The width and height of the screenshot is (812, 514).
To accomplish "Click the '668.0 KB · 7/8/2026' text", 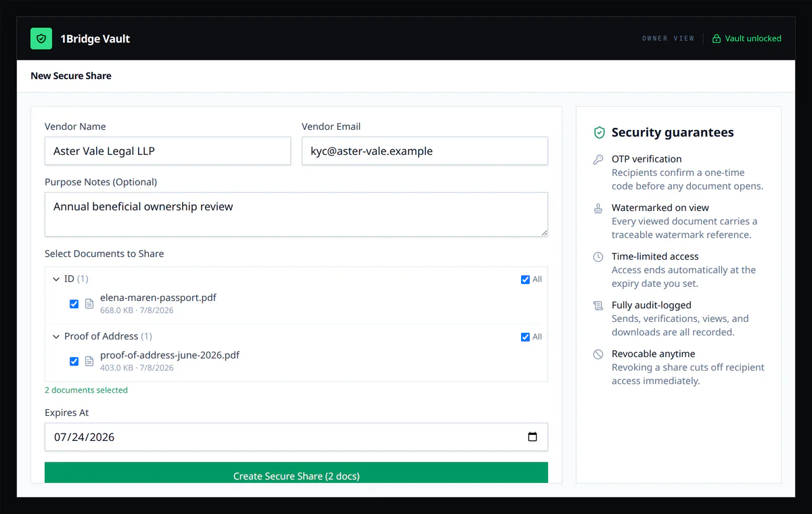I will coord(137,310).
